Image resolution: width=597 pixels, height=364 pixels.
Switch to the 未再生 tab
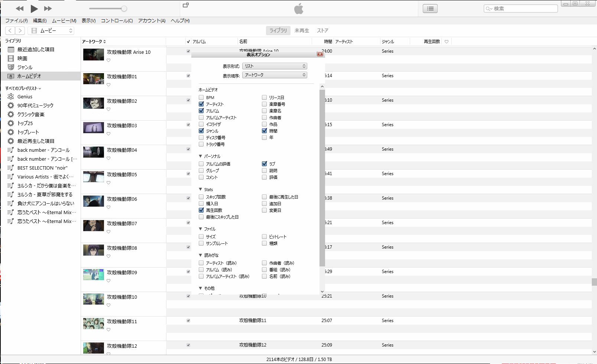click(x=302, y=30)
